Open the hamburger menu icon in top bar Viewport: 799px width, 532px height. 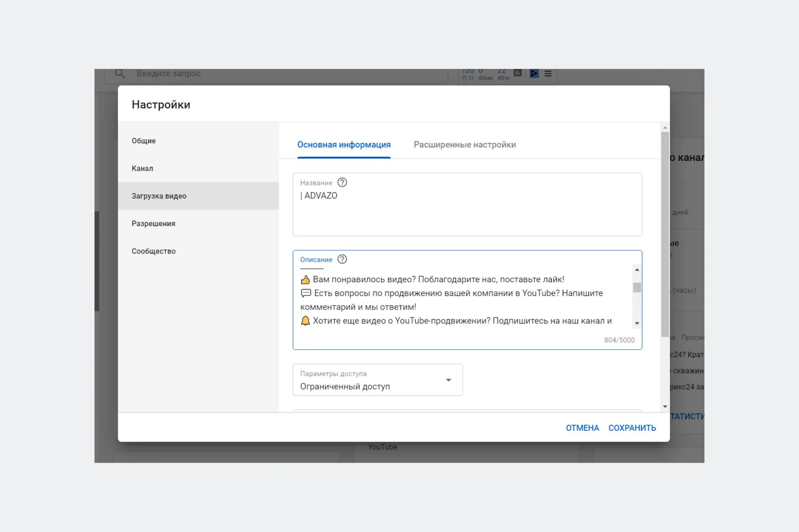[548, 73]
